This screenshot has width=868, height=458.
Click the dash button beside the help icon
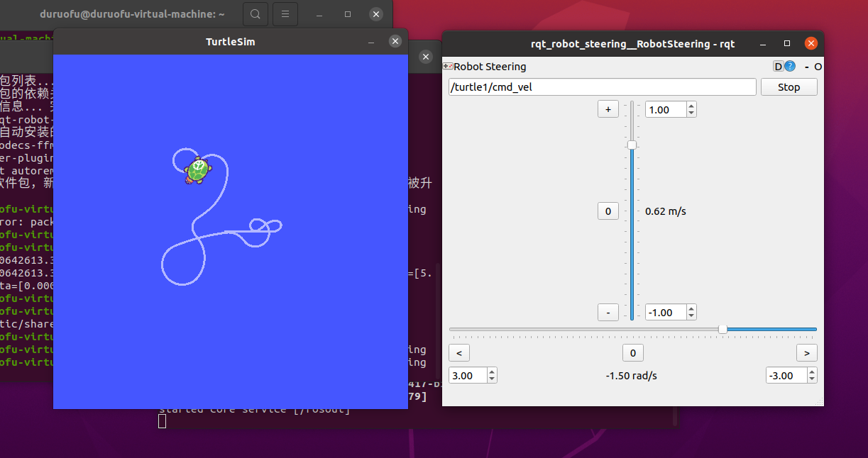(x=806, y=67)
